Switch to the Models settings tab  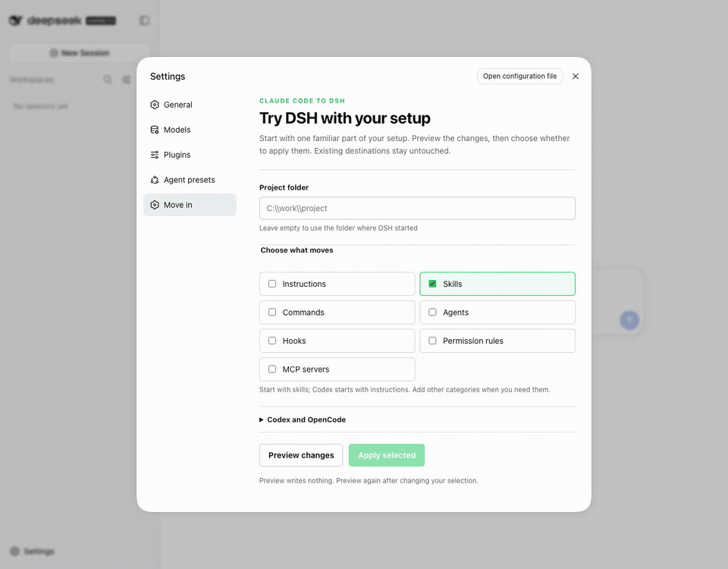[x=190, y=130]
